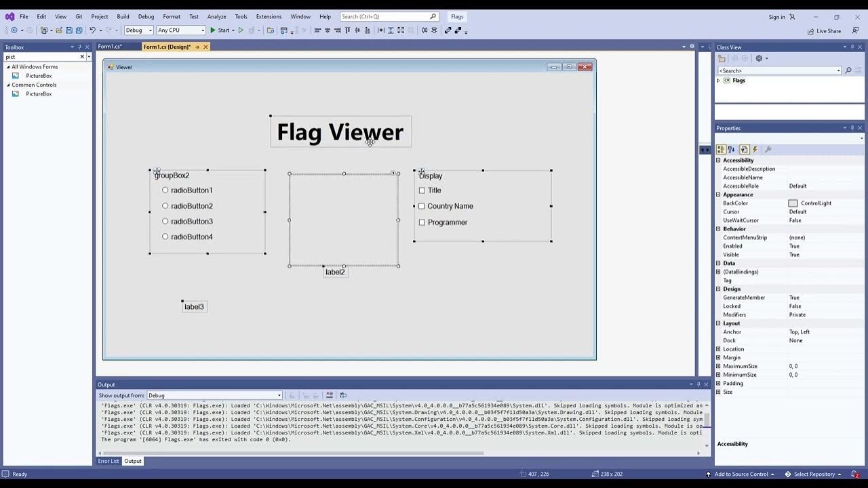The image size is (868, 488).
Task: Expand the MaximumSize property
Action: 718,366
